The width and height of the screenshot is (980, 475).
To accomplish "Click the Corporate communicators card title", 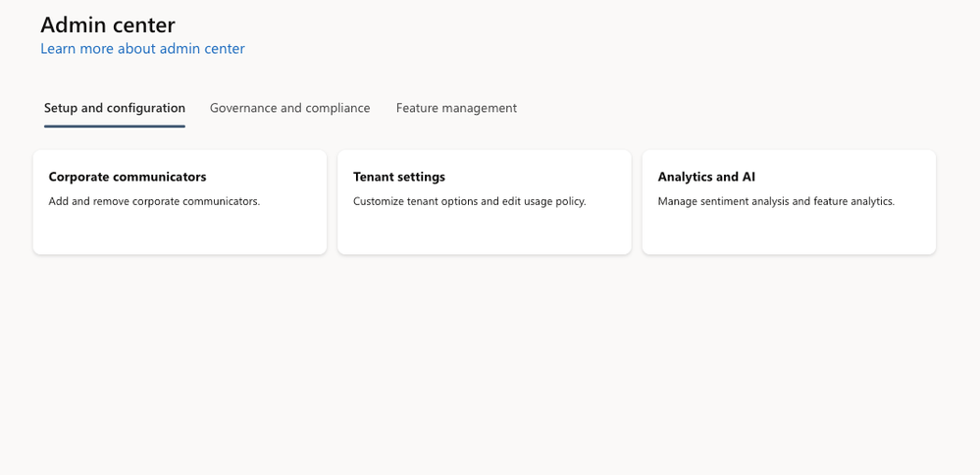I will (128, 178).
